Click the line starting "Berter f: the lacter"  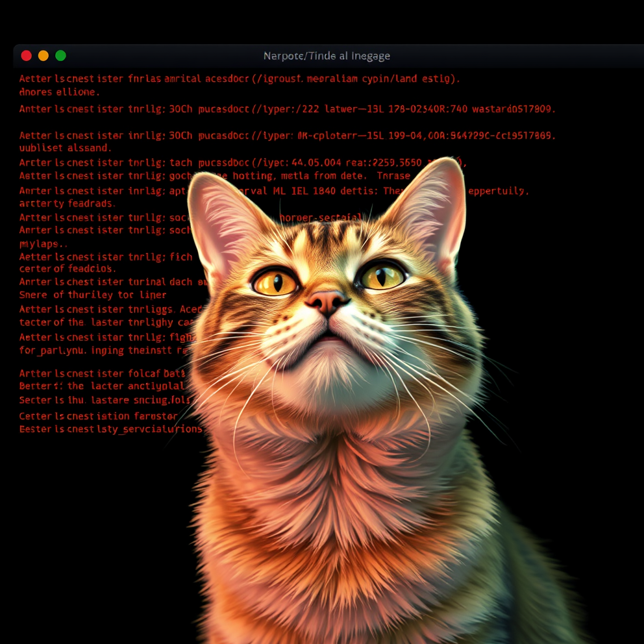coord(102,386)
